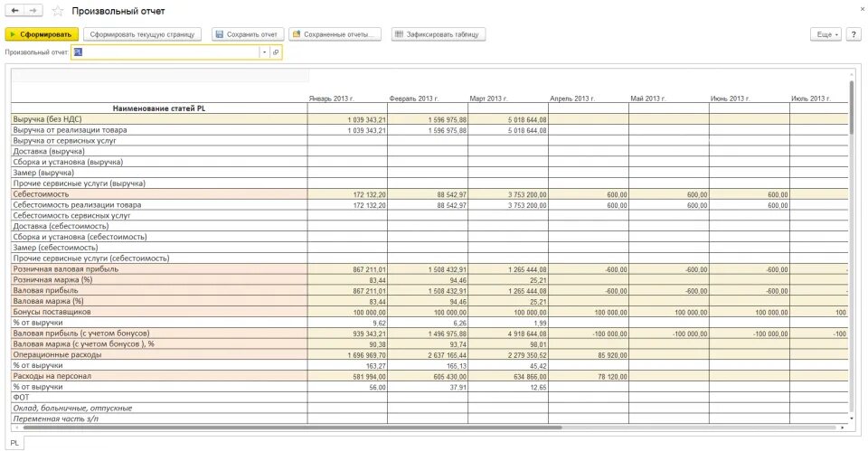Switch to the PL sheet tab
The image size is (868, 451).
(15, 443)
